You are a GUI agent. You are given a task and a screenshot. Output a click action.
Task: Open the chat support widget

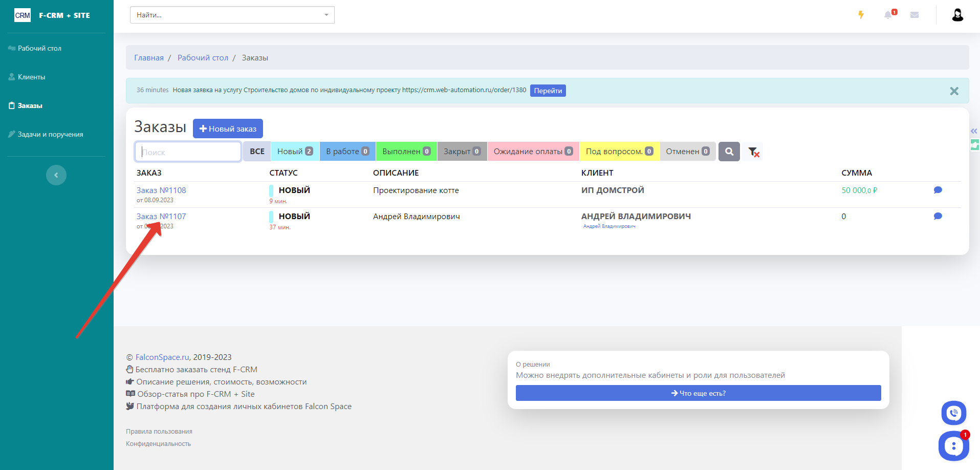[953, 446]
